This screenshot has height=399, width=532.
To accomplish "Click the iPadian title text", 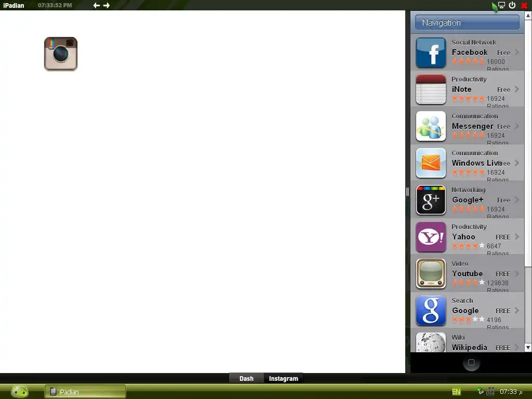I will [x=14, y=5].
